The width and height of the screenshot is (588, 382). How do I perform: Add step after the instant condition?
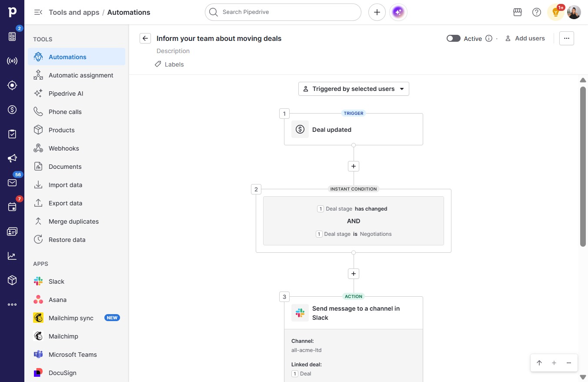click(x=354, y=274)
